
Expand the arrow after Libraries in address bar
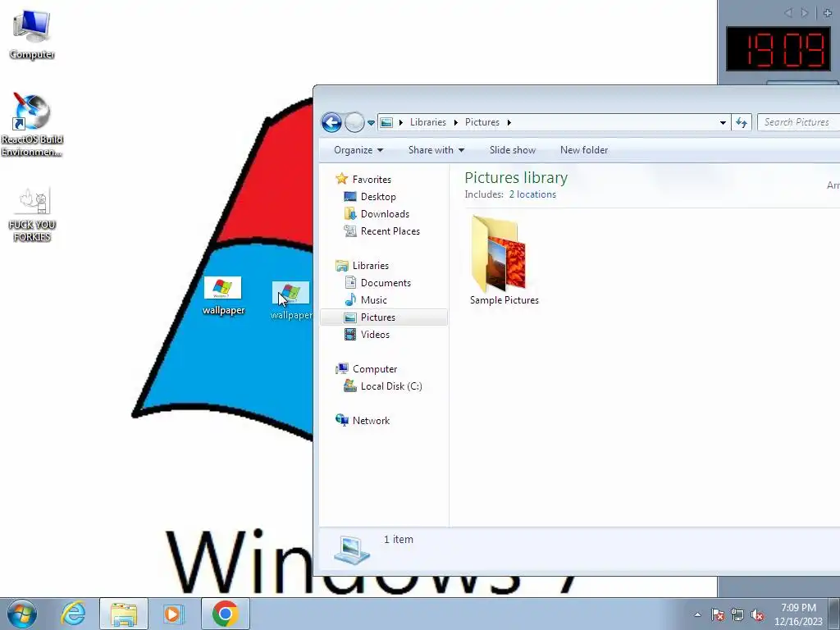coord(455,123)
